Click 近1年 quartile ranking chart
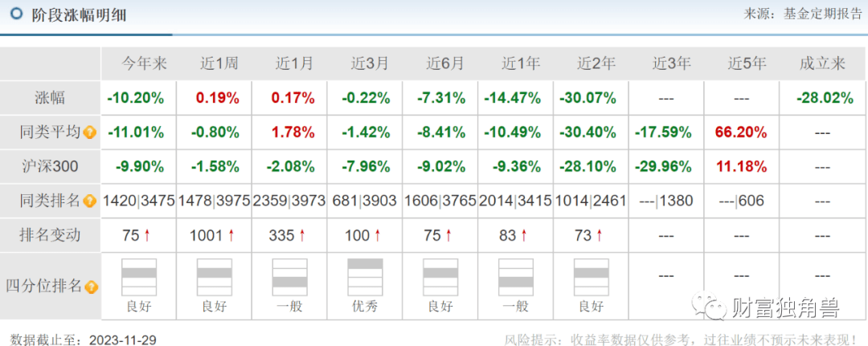This screenshot has width=868, height=346. click(x=516, y=278)
